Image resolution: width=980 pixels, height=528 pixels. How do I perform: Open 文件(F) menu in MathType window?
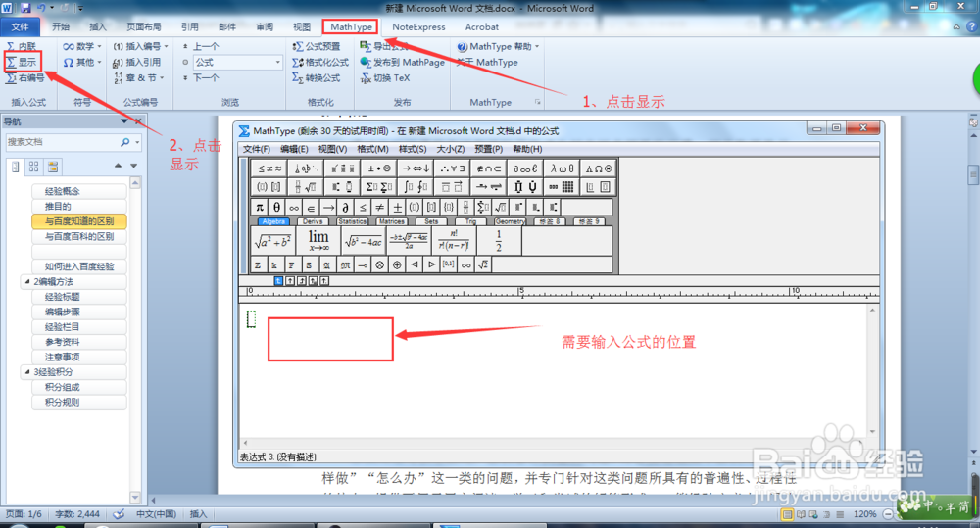pos(256,149)
